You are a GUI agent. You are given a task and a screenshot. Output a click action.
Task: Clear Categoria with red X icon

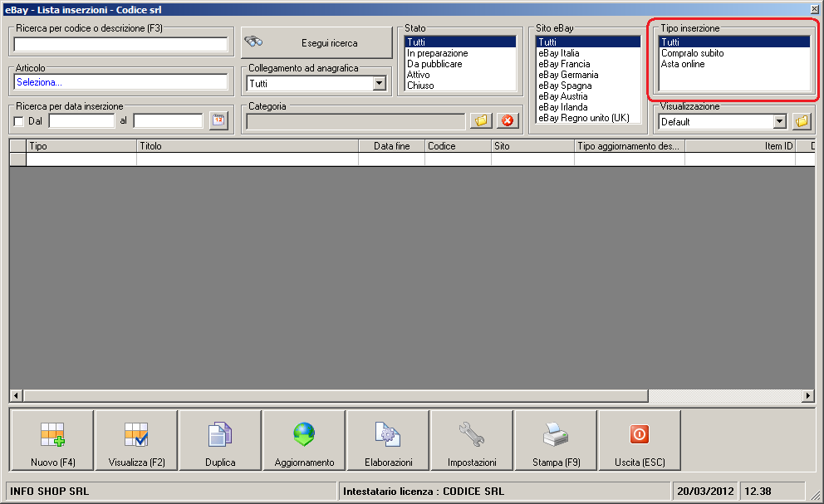508,121
